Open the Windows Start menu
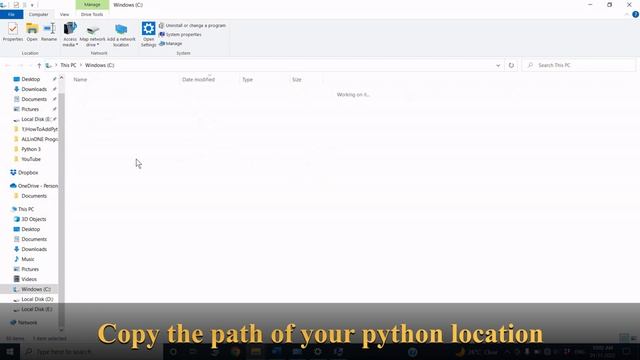Viewport: 640px width, 360px height. point(9,351)
